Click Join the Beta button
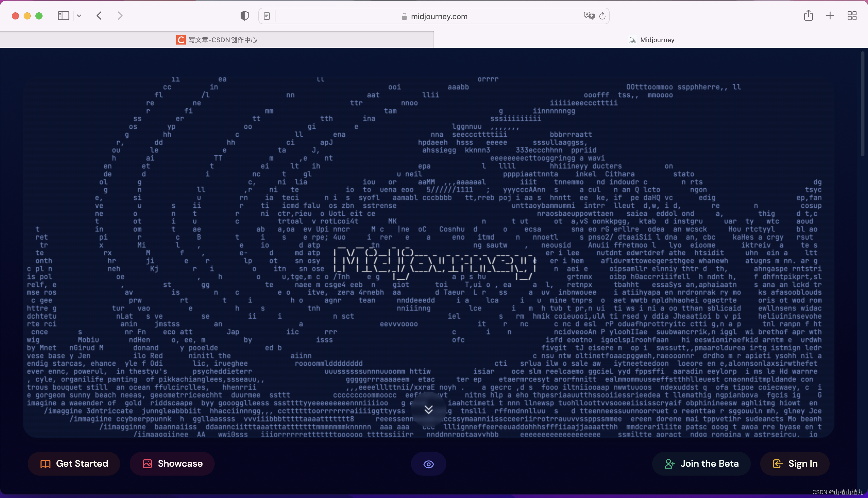The height and width of the screenshot is (498, 868). click(701, 463)
